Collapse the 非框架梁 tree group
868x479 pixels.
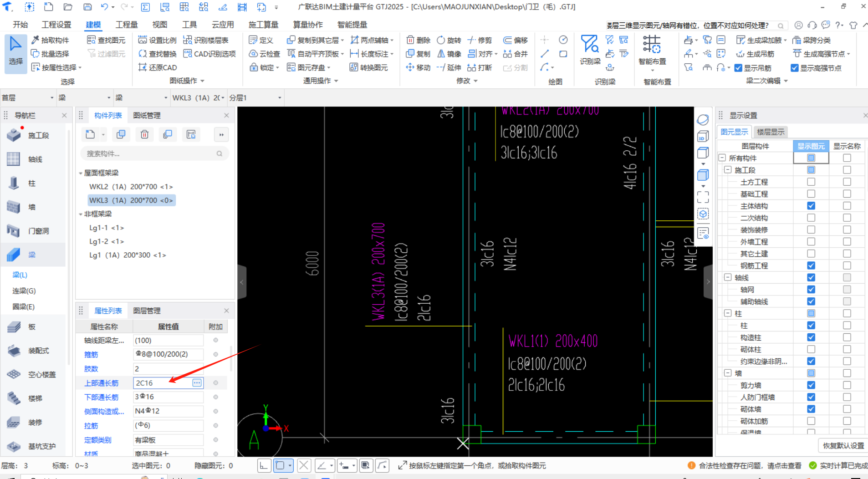coord(81,214)
